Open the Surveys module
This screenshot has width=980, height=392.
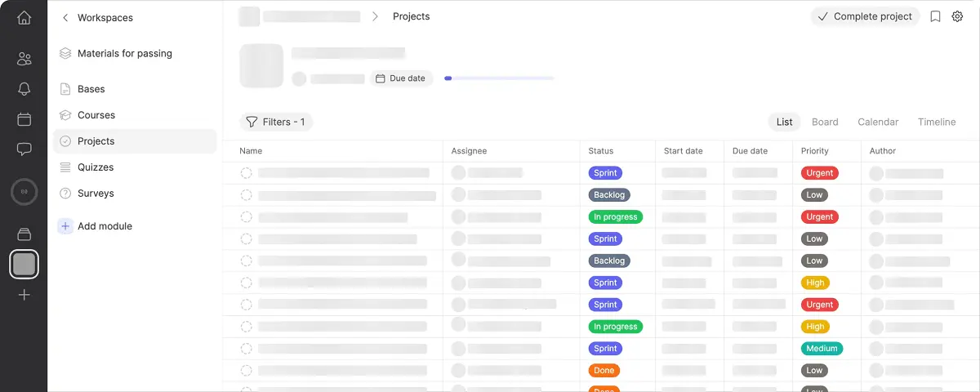click(x=135, y=194)
